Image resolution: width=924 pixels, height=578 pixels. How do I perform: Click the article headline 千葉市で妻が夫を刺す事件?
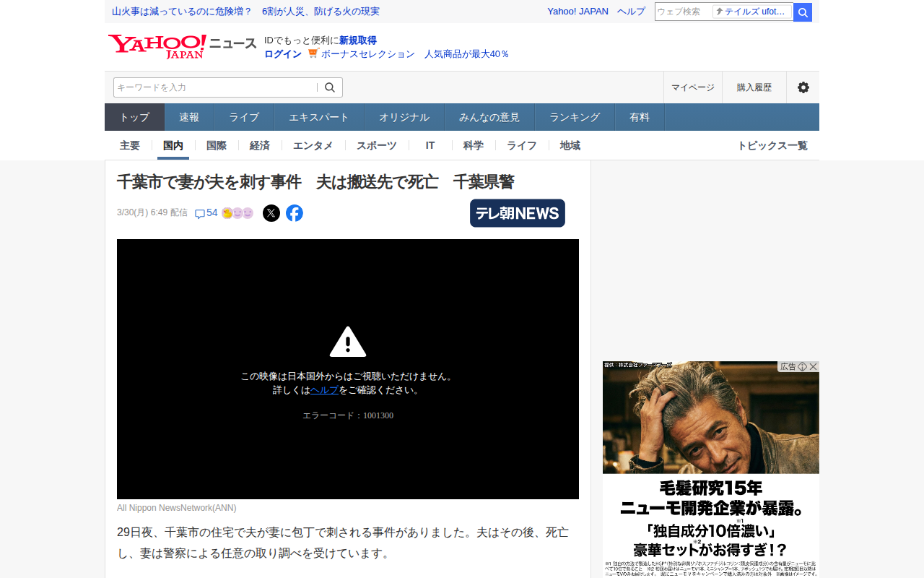coord(315,182)
